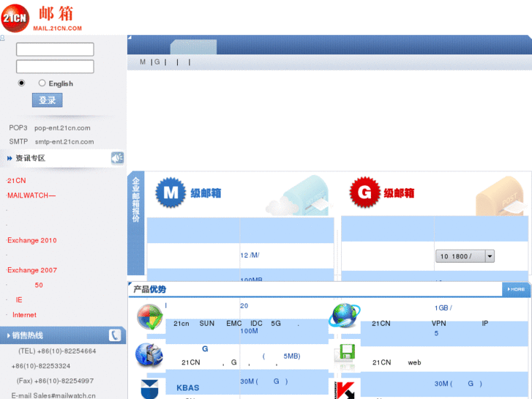Click the blue M级邮箱 badge icon
This screenshot has height=399, width=532.
click(171, 193)
